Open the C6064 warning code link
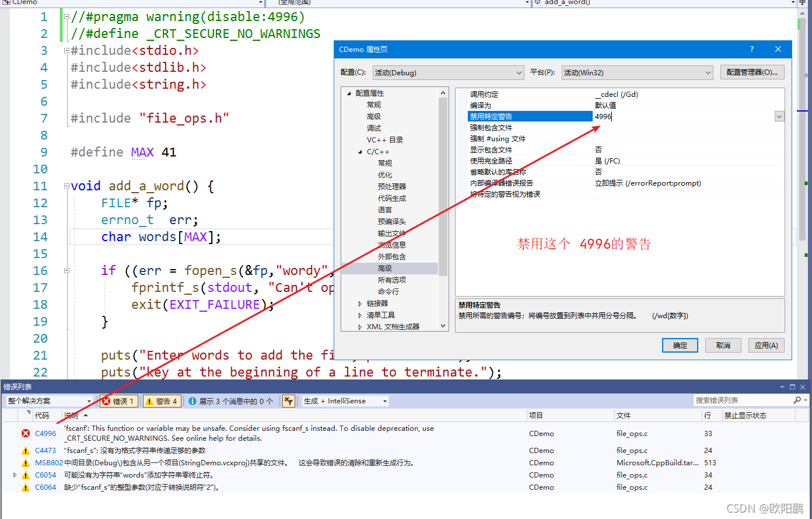The image size is (812, 519). [45, 487]
